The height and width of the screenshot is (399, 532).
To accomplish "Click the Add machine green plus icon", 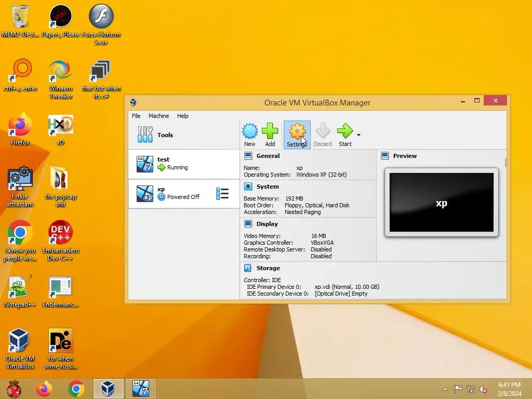I will point(270,135).
